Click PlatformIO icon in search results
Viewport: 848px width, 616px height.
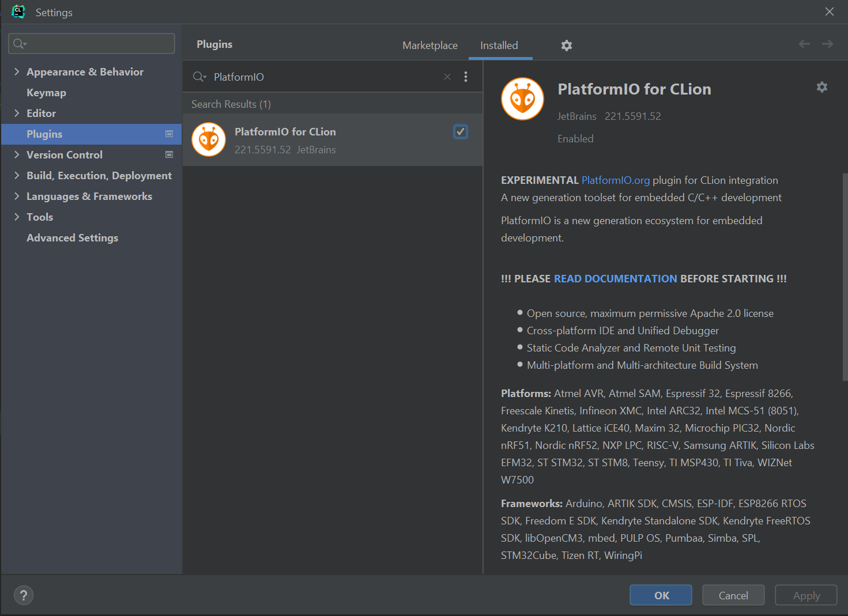pyautogui.click(x=209, y=139)
